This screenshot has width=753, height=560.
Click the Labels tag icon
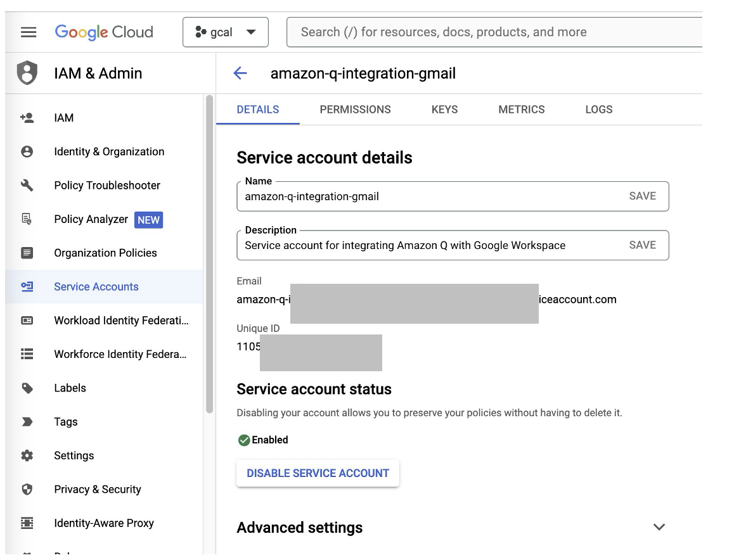(27, 388)
